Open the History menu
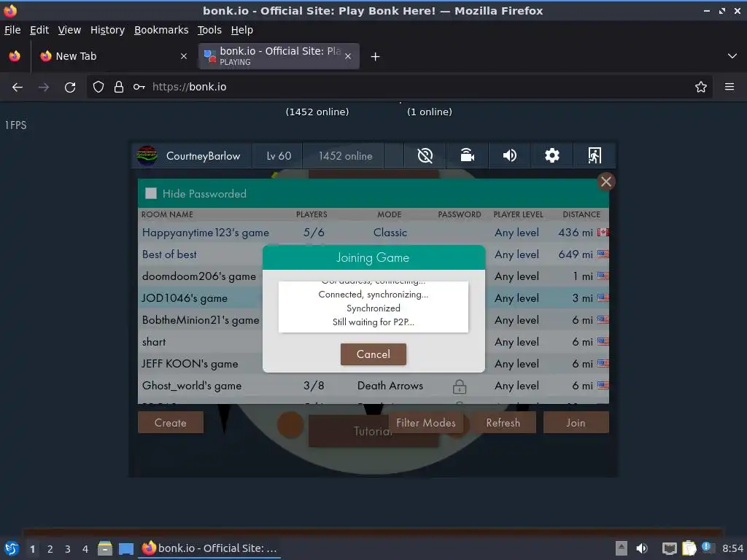747x560 pixels. pos(107,30)
